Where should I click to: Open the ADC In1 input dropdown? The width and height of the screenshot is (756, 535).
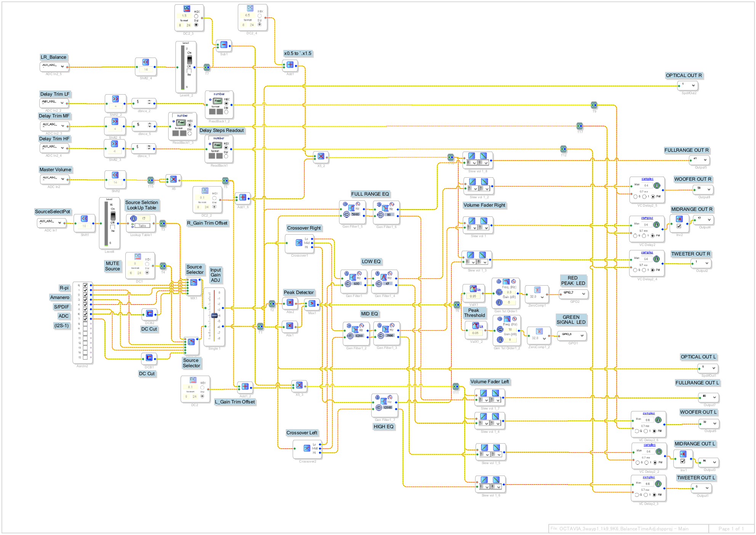[60, 222]
